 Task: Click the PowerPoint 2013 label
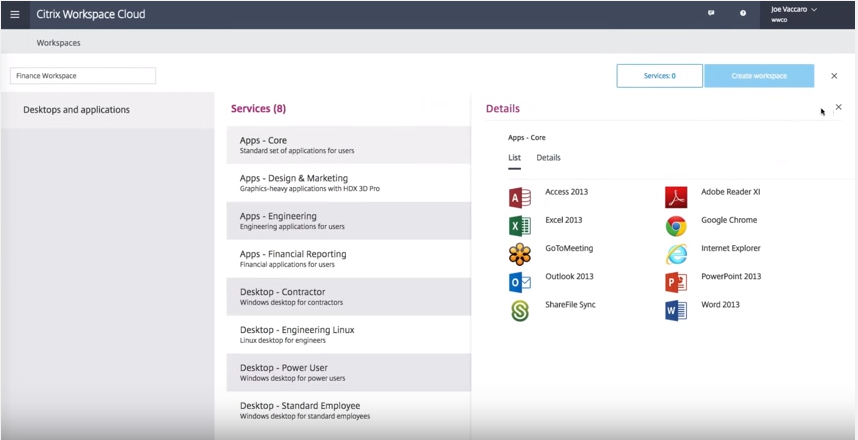[x=731, y=276]
